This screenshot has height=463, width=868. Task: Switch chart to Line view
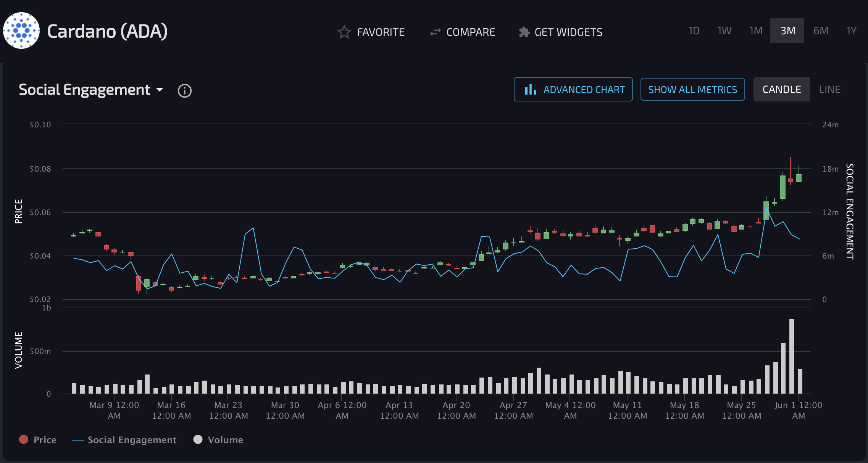click(x=829, y=89)
